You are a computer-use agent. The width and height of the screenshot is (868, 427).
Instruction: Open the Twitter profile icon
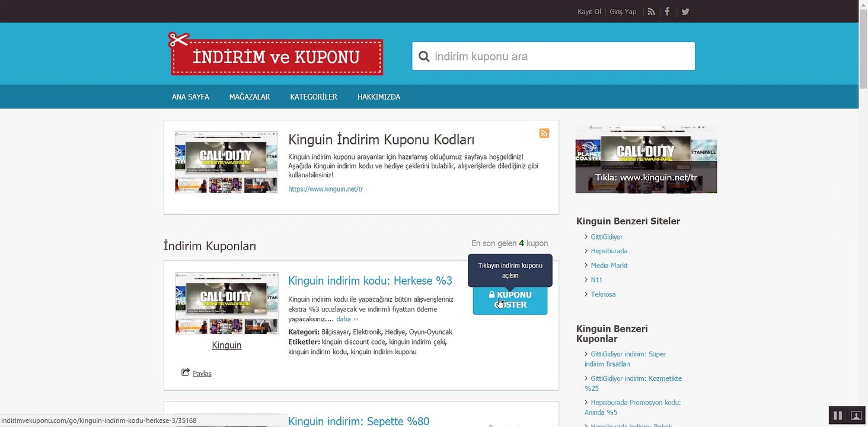(x=685, y=12)
